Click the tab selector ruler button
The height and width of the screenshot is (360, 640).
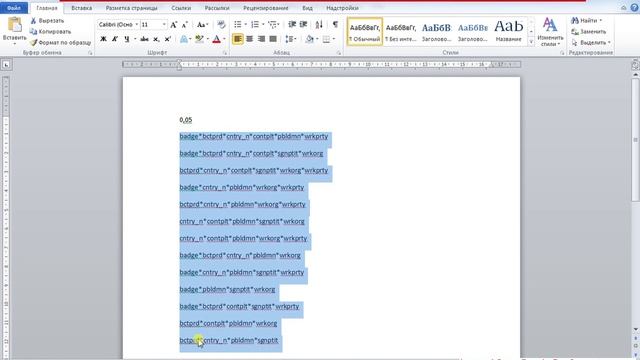[6, 64]
